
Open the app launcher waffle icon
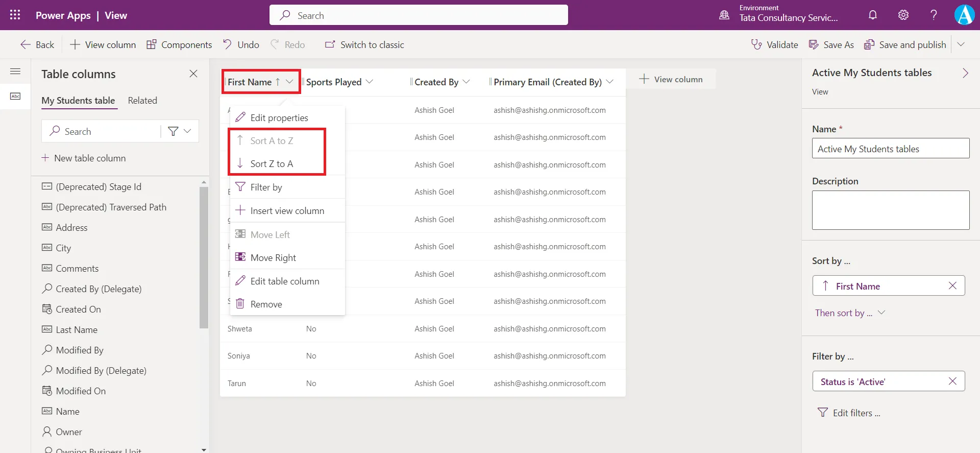coord(15,15)
